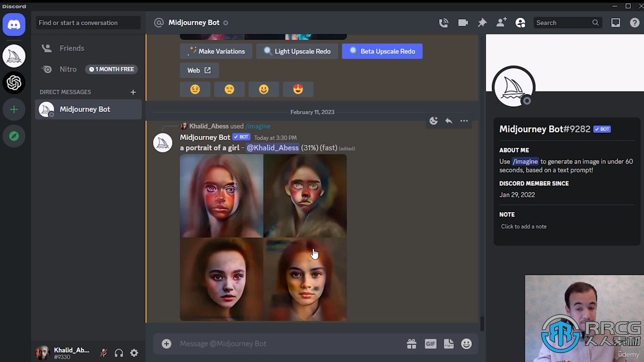Start a video call icon
This screenshot has height=362, width=644.
(463, 23)
